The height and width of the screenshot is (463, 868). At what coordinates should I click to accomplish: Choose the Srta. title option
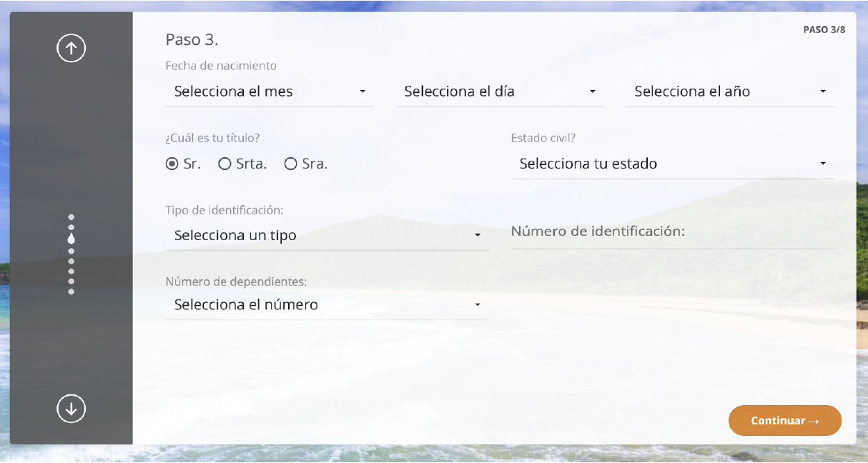(x=225, y=164)
